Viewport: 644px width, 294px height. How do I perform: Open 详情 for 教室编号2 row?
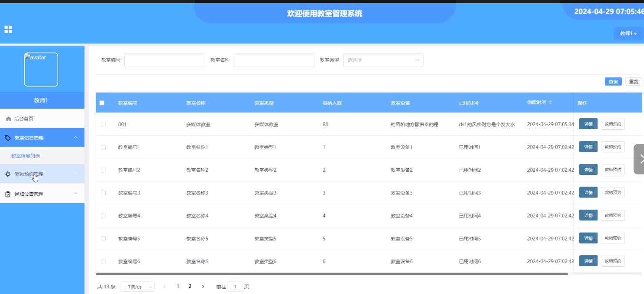(588, 170)
